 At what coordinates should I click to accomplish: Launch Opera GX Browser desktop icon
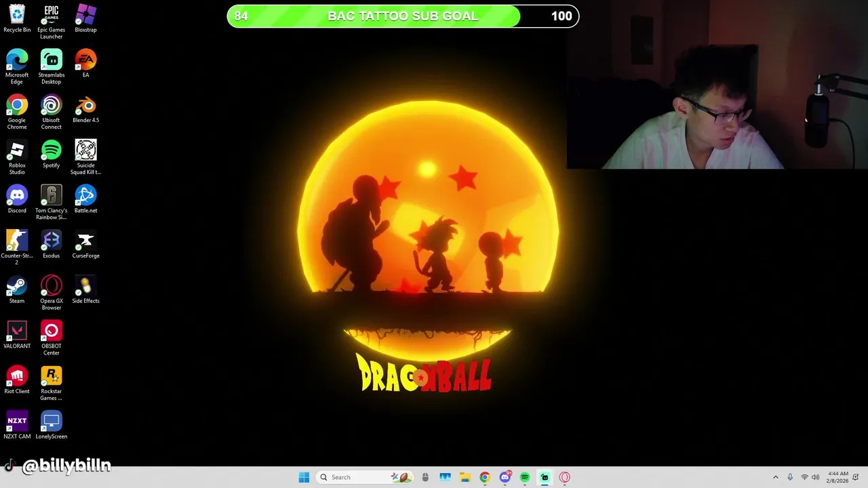point(52,293)
